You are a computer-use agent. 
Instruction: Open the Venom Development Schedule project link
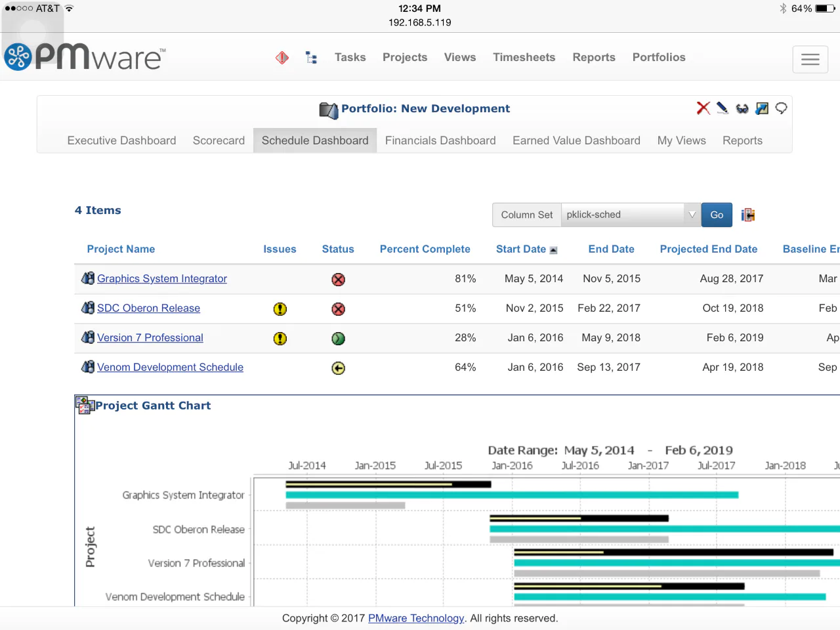point(170,367)
